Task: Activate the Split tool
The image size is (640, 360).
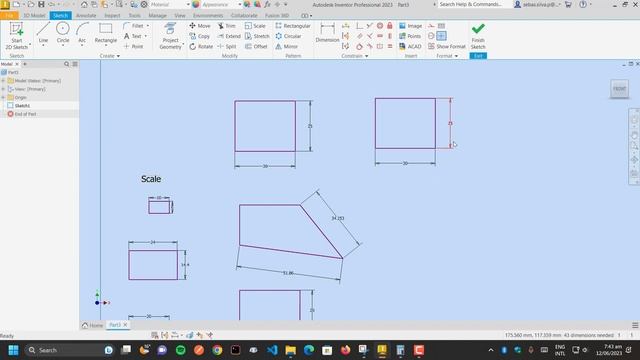Action: pos(227,47)
